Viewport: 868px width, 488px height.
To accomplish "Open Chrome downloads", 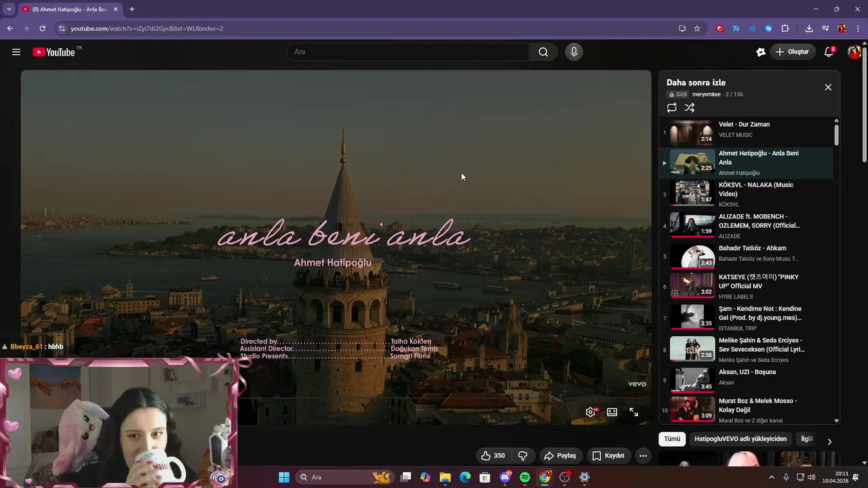I will [x=809, y=28].
